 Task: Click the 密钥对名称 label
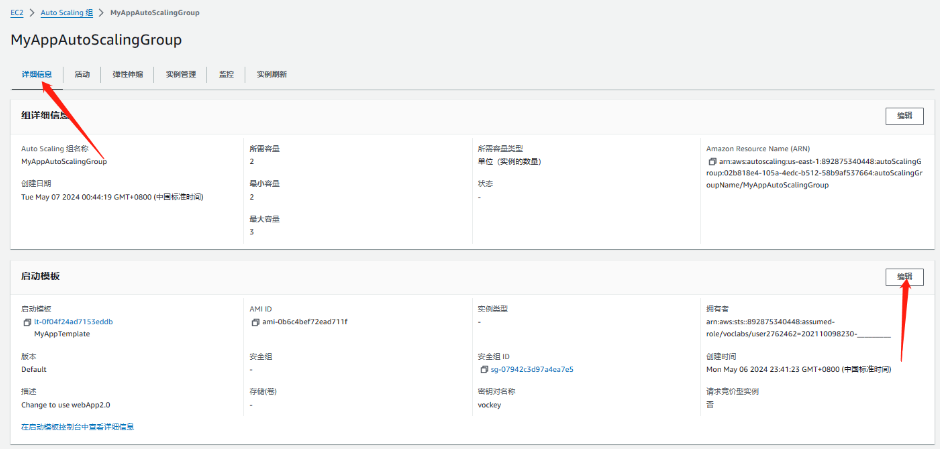point(497,391)
